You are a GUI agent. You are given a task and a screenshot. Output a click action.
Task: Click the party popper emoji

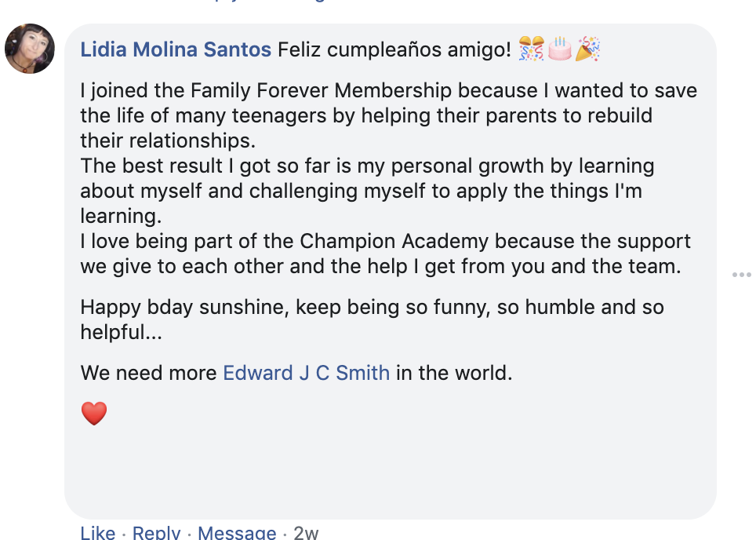click(x=587, y=49)
